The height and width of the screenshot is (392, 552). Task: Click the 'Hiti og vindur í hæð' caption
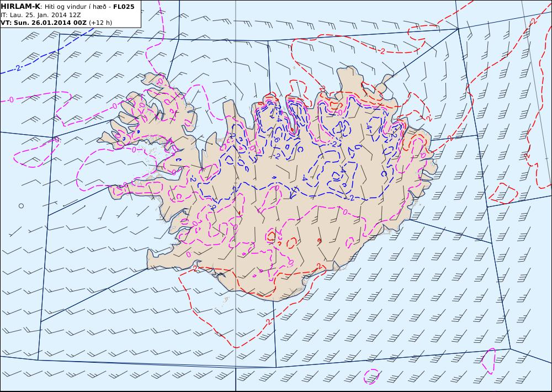(75, 7)
